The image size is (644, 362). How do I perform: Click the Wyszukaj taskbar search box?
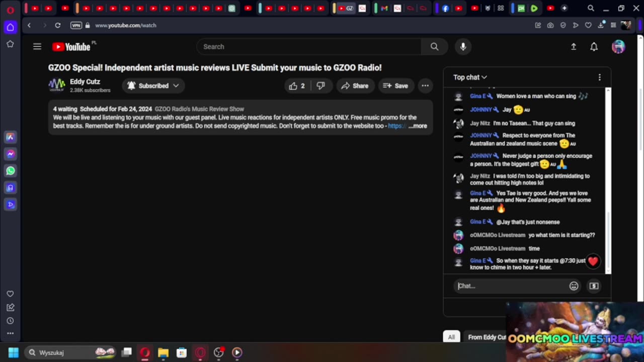pos(70,352)
